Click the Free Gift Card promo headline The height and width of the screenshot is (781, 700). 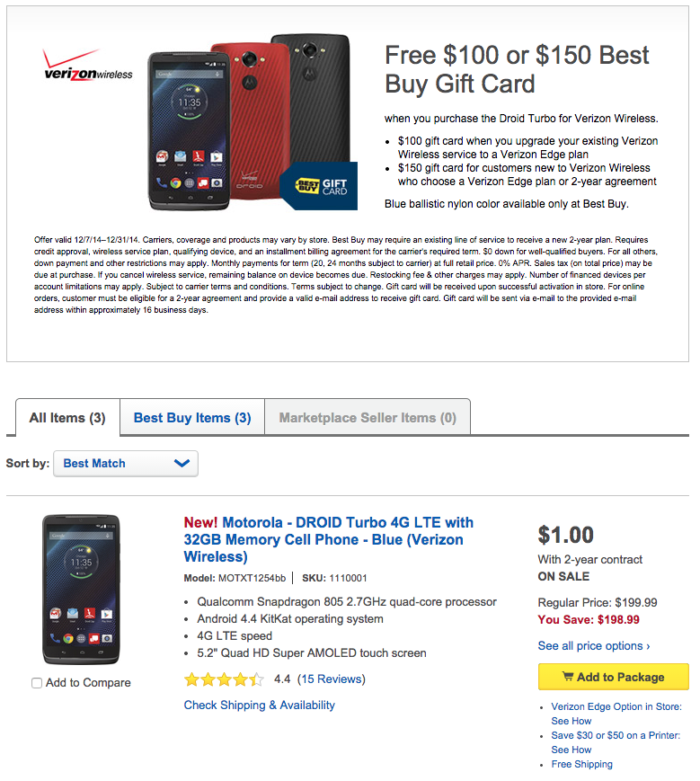(x=517, y=69)
